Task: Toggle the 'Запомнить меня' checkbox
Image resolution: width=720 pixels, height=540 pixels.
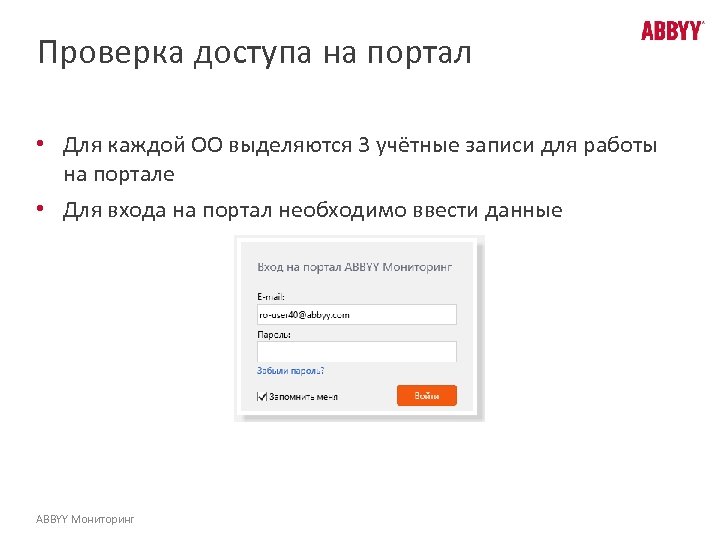Action: (x=262, y=396)
